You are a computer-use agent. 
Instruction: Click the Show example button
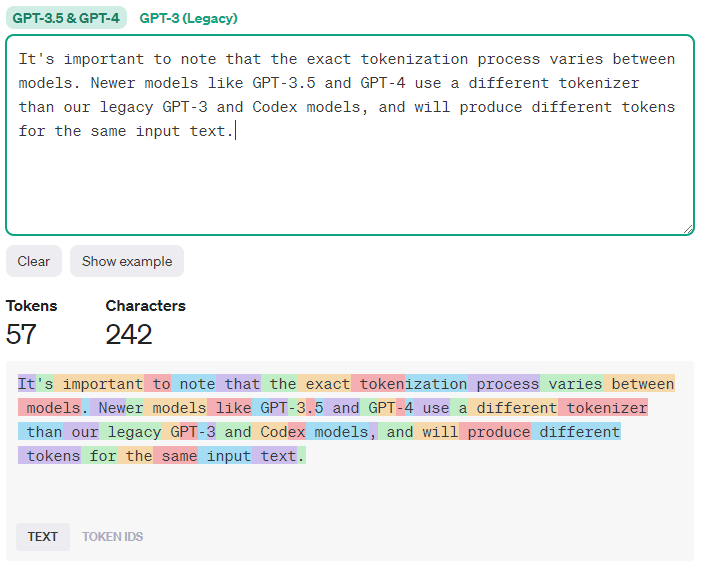[x=127, y=261]
